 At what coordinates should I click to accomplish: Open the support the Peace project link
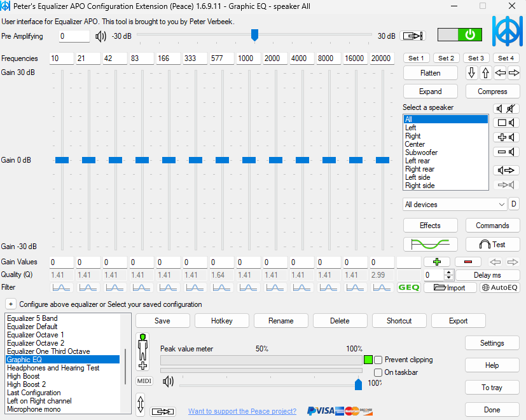(x=242, y=411)
